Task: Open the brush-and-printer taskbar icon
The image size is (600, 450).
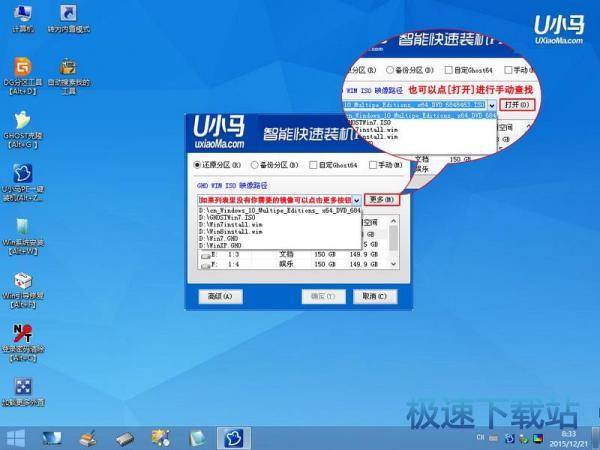Action: click(x=88, y=439)
